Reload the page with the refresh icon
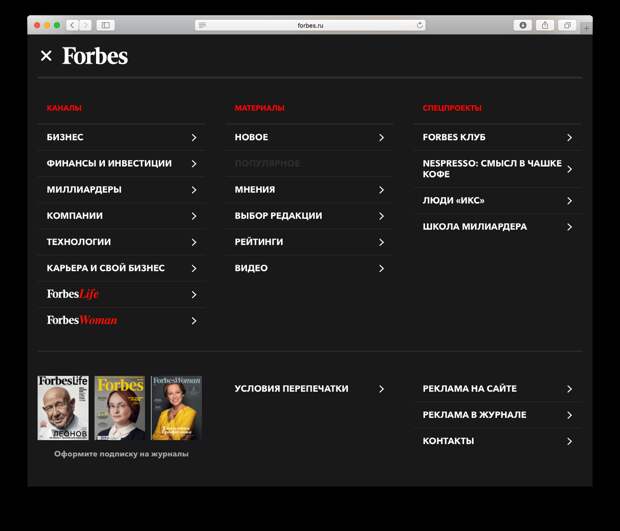 (420, 25)
